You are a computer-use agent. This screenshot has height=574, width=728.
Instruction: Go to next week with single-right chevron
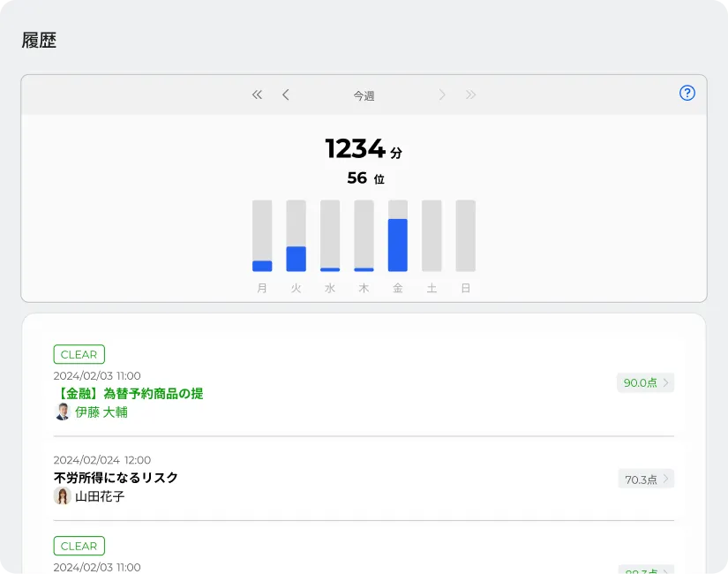click(x=442, y=94)
